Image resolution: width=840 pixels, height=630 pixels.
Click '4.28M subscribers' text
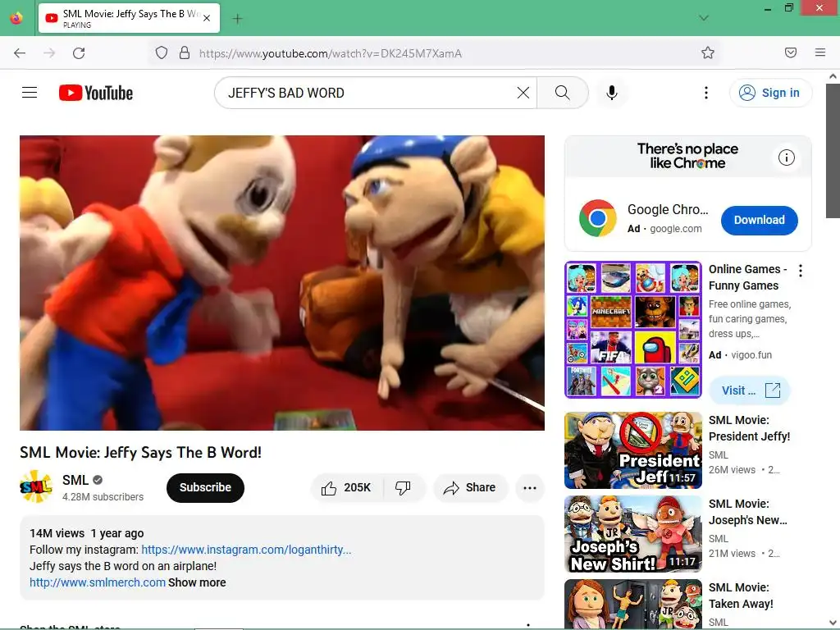point(103,497)
